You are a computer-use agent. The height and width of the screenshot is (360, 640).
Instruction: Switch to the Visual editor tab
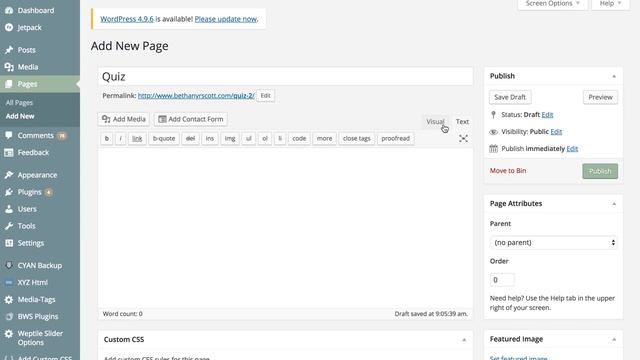pos(435,122)
